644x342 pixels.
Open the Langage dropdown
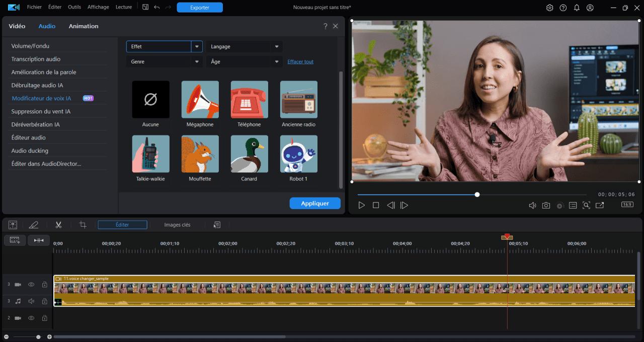click(244, 46)
